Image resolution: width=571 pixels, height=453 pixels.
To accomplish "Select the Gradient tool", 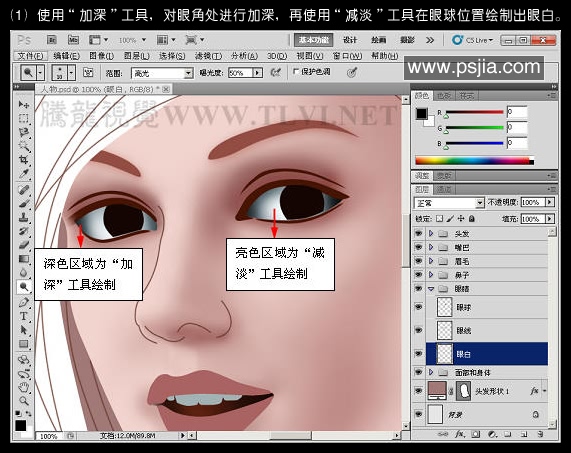I will (x=24, y=259).
